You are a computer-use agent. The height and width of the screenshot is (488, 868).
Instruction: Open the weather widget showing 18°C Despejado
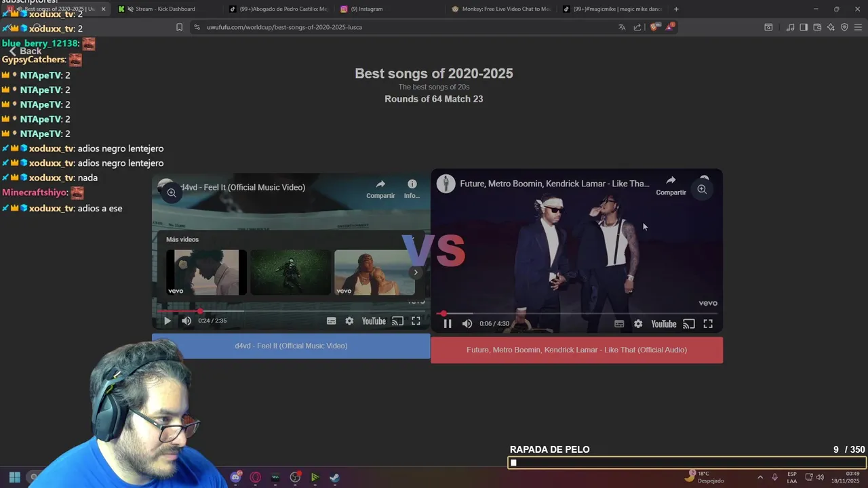(705, 477)
